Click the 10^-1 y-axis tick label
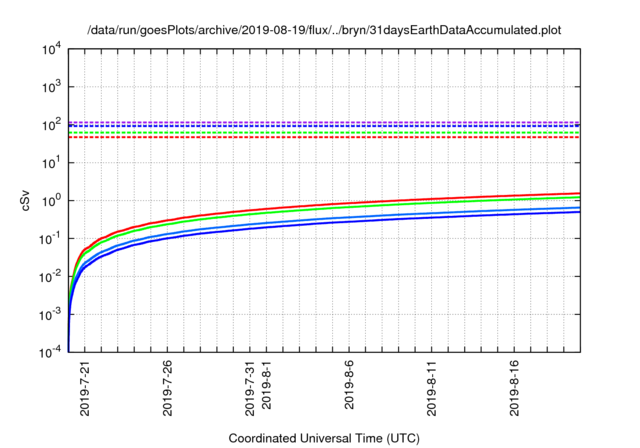This screenshot has height=448, width=640. [51, 239]
